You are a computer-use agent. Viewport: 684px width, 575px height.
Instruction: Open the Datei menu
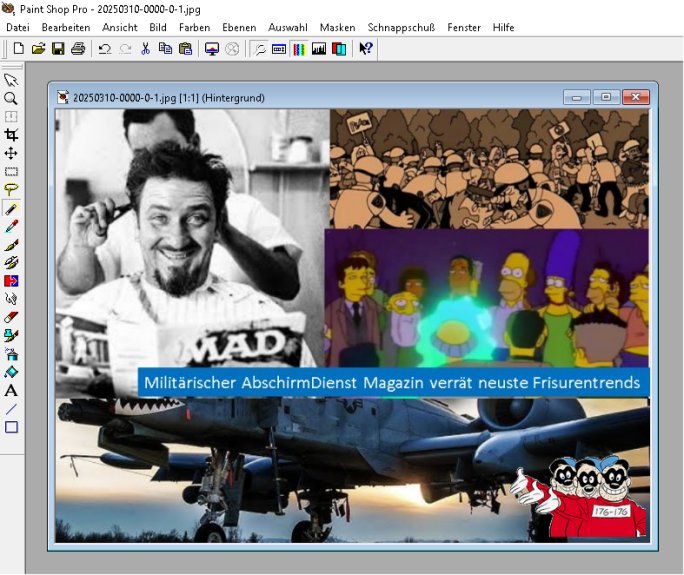18,27
